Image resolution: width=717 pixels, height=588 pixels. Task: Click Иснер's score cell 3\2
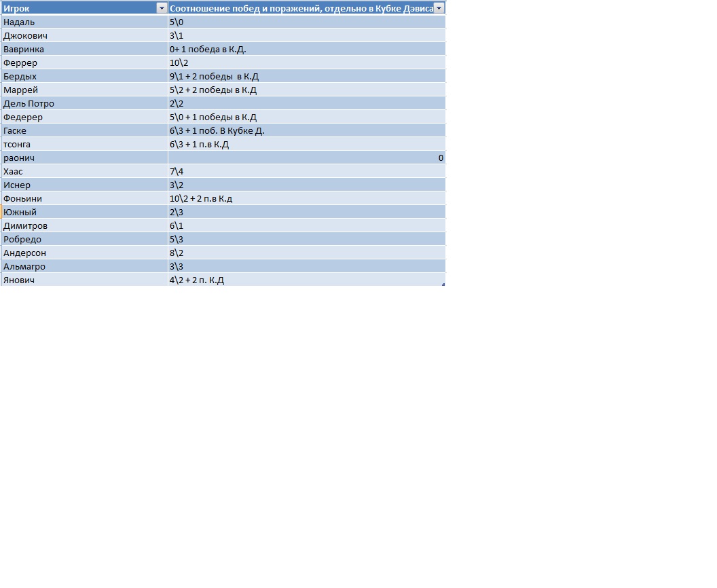(x=306, y=185)
